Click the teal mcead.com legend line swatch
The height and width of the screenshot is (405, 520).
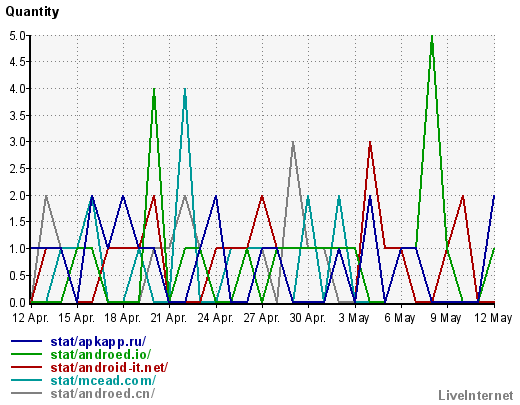(27, 380)
